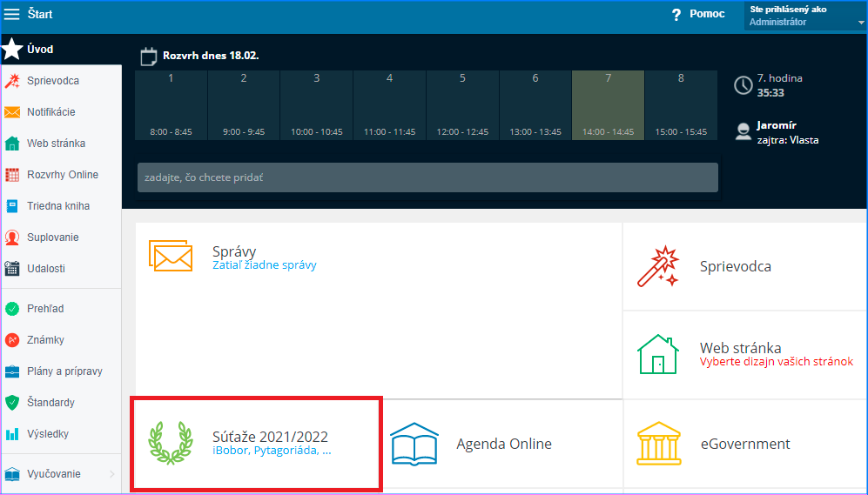Click the 'Rozvrh dnes 18.02.' heading

click(x=211, y=56)
